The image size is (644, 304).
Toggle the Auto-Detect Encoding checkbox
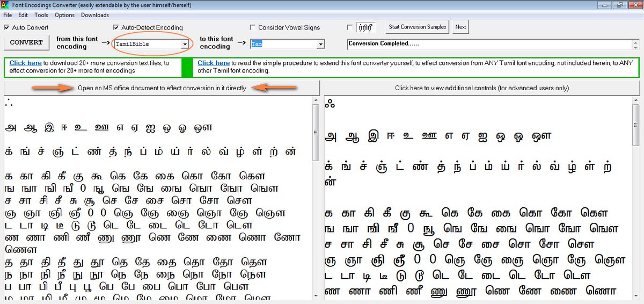click(x=116, y=27)
